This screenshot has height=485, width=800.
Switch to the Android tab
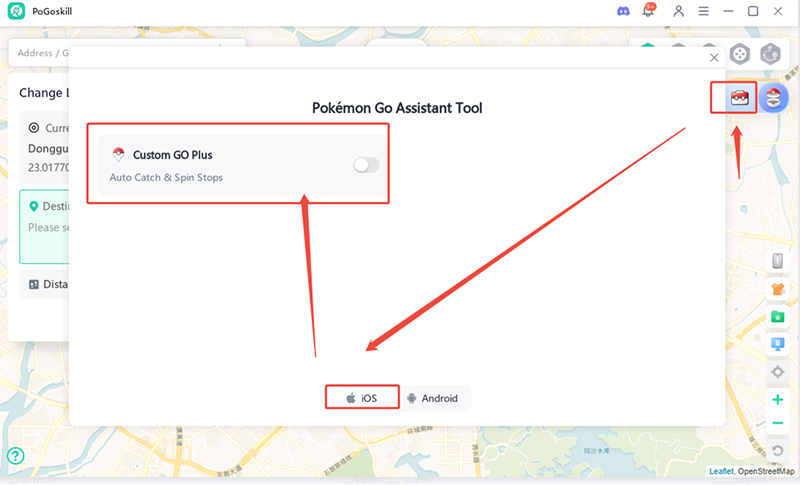434,398
